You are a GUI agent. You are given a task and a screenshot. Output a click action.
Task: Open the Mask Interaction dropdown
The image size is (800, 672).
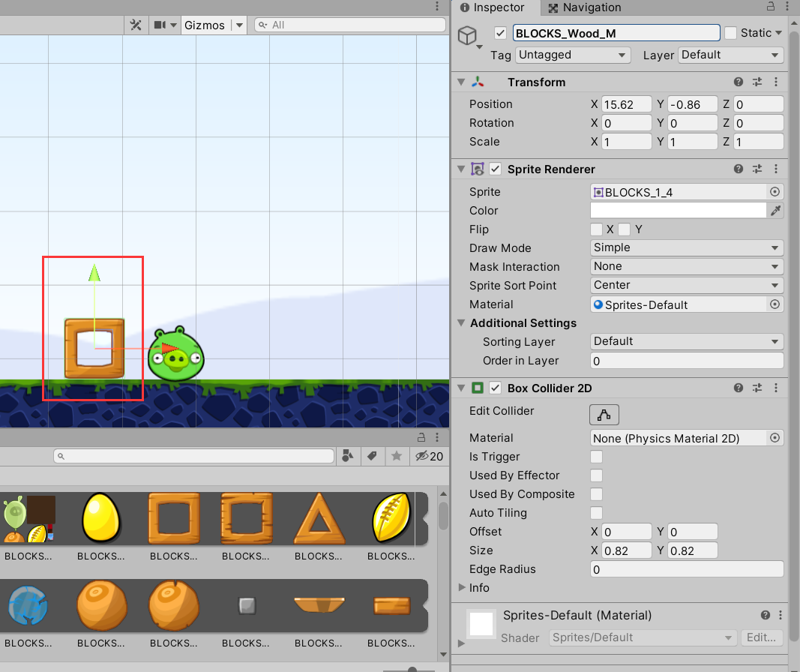tap(687, 267)
